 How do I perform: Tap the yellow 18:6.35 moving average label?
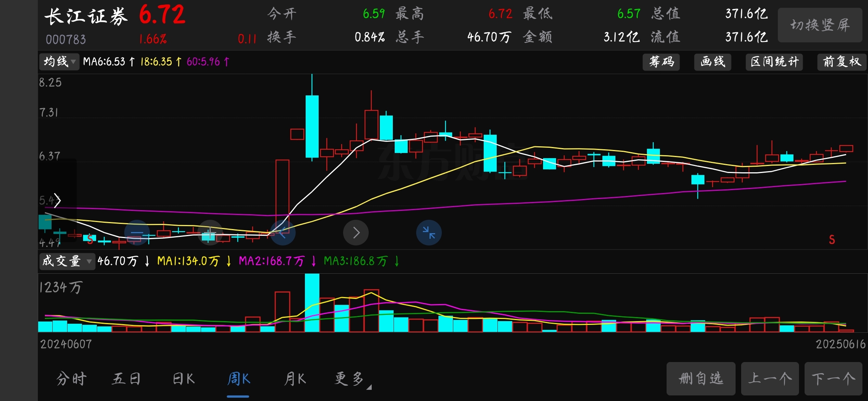(x=161, y=62)
